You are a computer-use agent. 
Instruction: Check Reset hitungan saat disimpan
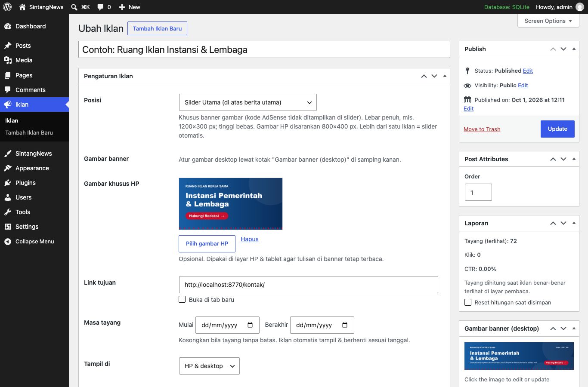tap(468, 302)
